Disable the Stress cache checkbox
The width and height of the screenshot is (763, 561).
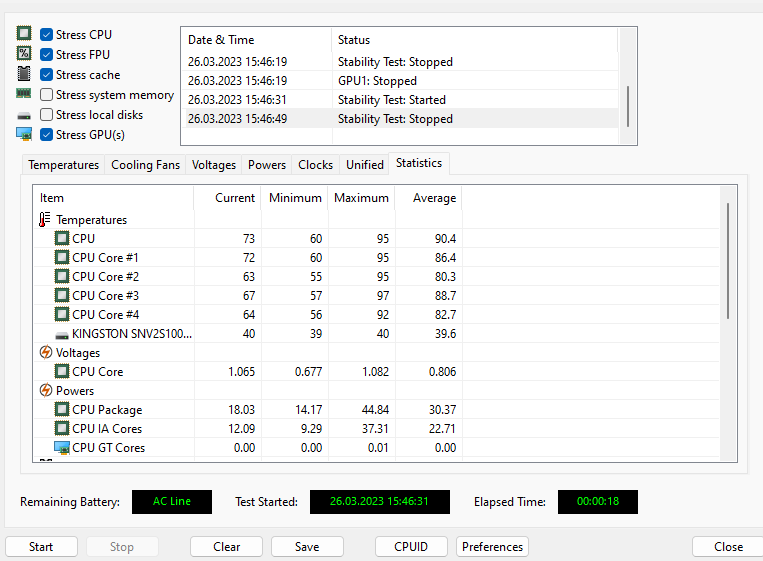click(46, 74)
